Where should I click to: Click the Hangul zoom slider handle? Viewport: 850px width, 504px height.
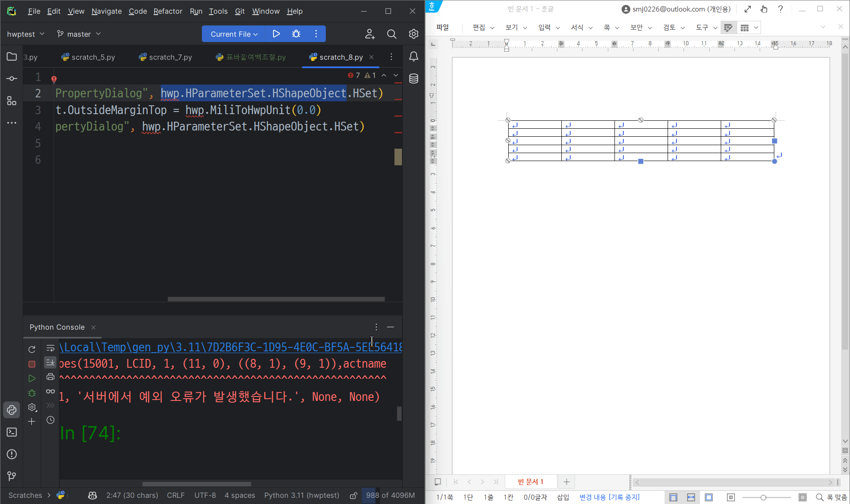[x=763, y=498]
